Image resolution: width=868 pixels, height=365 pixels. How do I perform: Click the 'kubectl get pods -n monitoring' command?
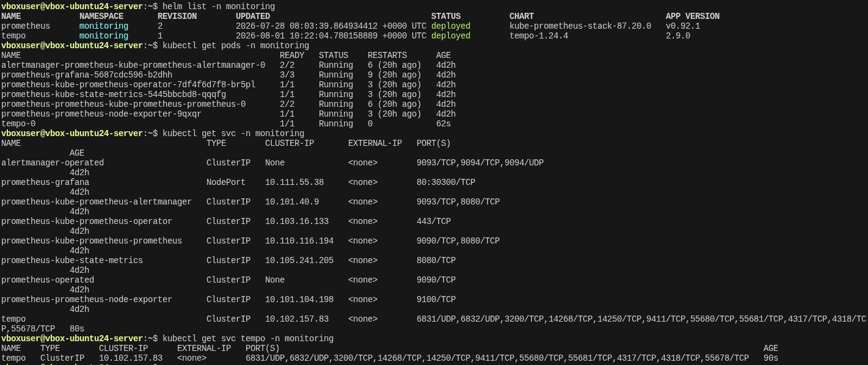[x=236, y=46]
